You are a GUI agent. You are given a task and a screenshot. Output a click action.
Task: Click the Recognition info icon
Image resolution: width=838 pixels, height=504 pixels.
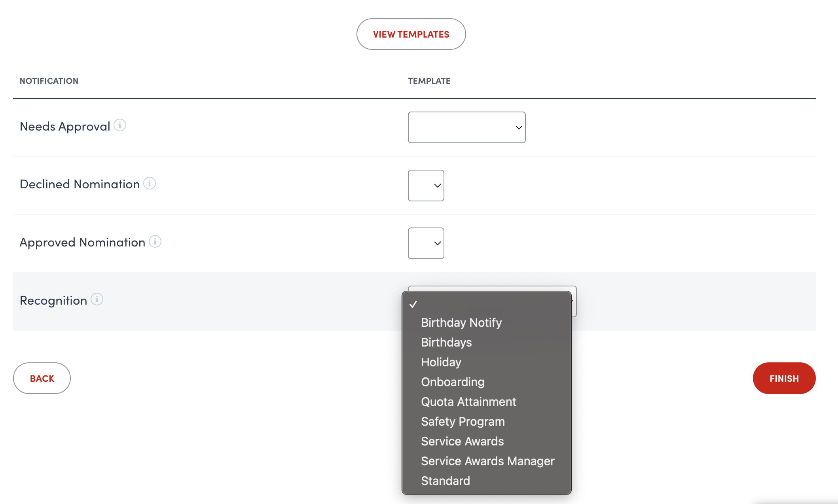point(97,299)
